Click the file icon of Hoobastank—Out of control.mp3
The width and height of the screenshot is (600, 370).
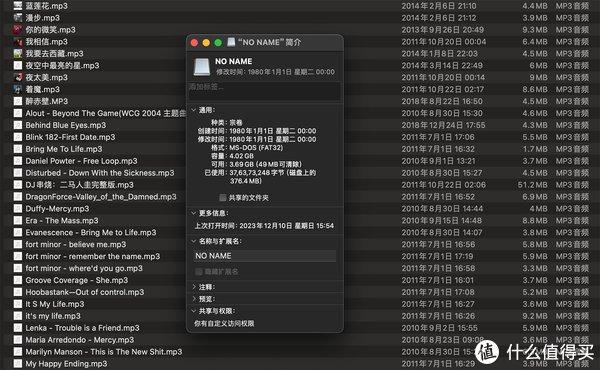point(18,292)
